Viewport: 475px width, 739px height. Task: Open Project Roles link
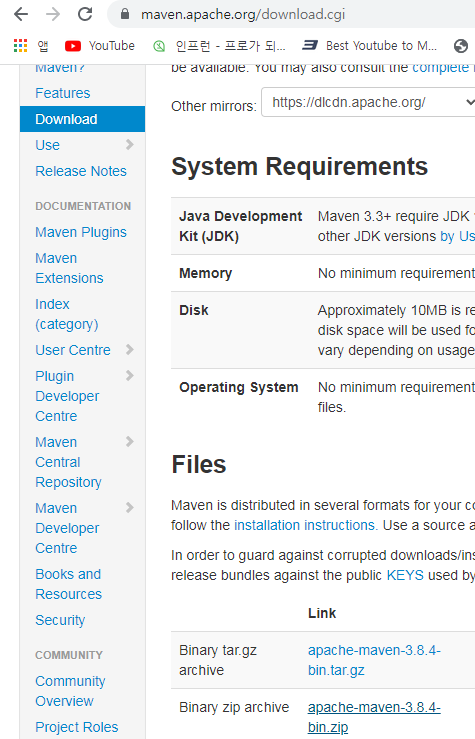pyautogui.click(x=77, y=727)
